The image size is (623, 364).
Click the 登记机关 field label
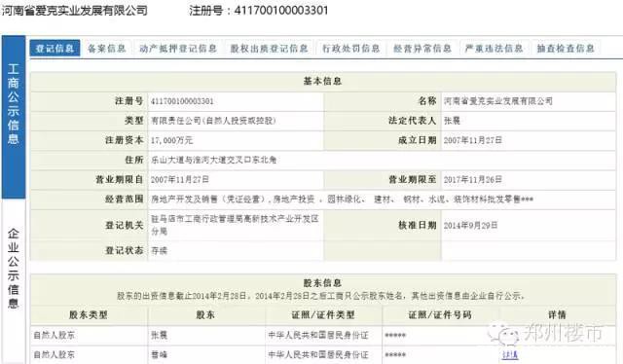tap(125, 226)
